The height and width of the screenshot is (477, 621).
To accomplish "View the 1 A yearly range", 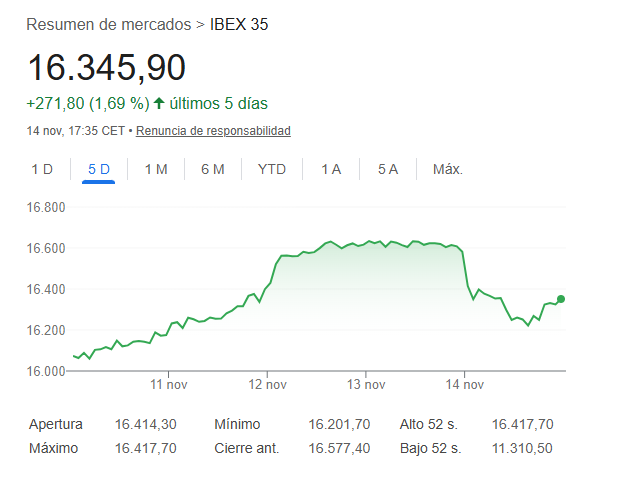I will 331,169.
